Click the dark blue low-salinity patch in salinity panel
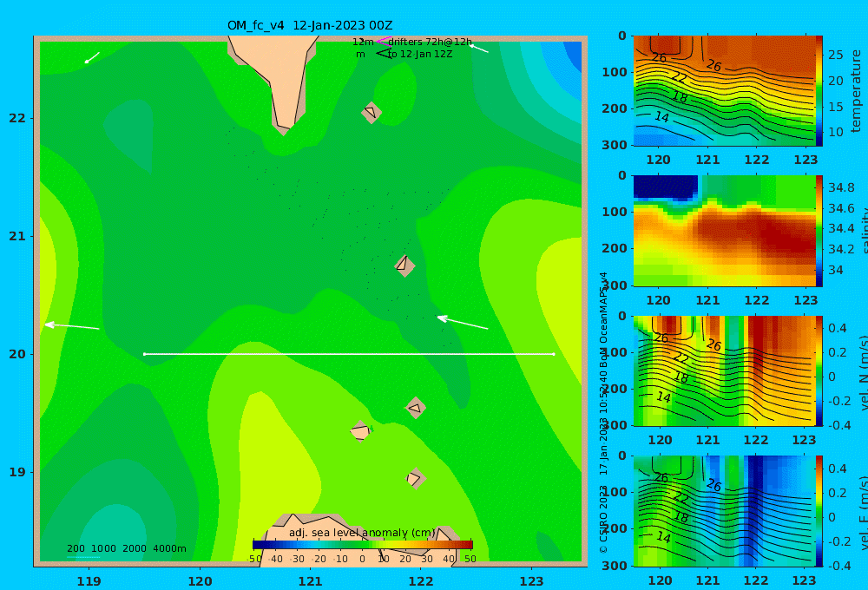This screenshot has width=868, height=590. [666, 187]
